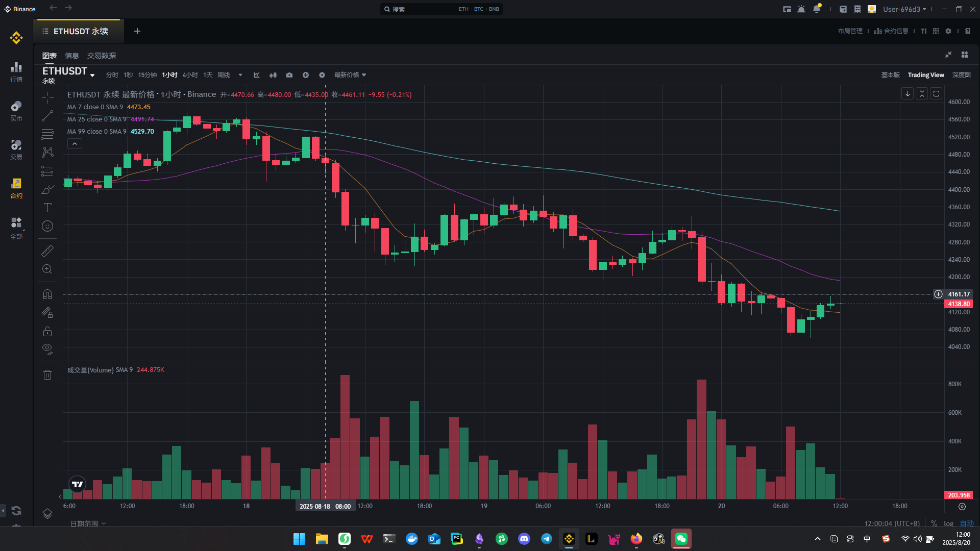
Task: Expand the ETHUSDT symbol dropdown
Action: [92, 75]
